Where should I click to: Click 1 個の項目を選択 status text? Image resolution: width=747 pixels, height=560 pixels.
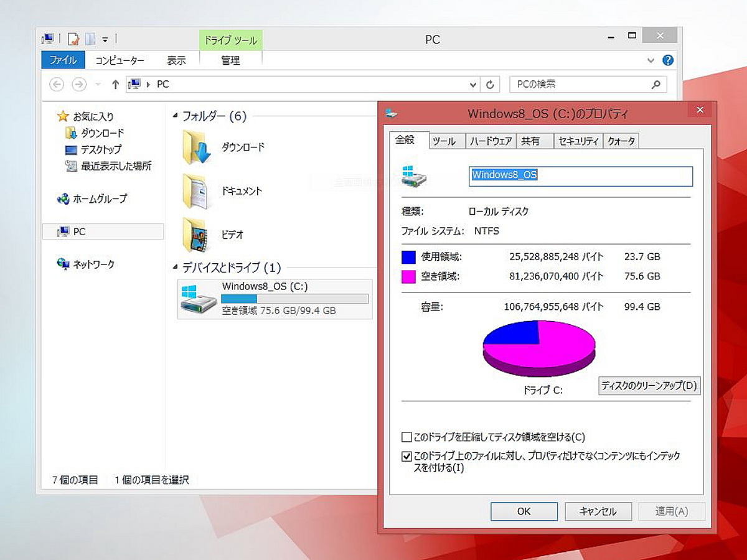pos(152,480)
